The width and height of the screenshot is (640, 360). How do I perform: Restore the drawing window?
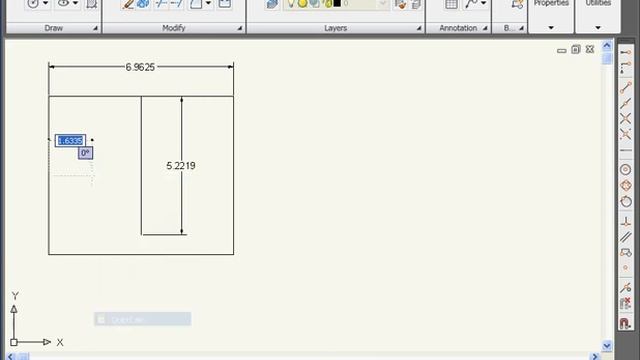pyautogui.click(x=576, y=49)
